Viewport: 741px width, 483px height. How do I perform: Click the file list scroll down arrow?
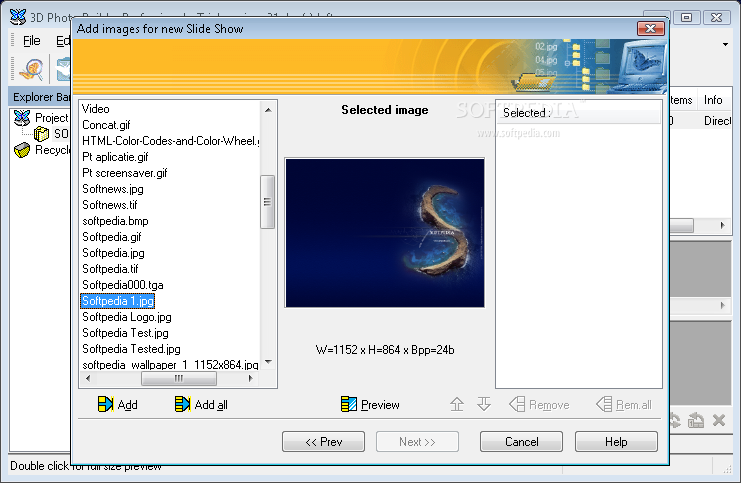[x=268, y=362]
